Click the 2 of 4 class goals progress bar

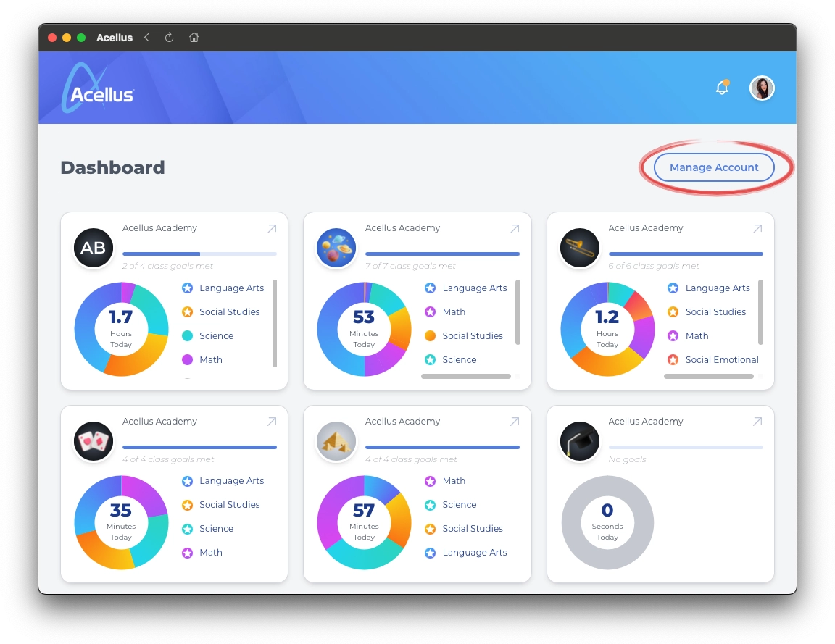point(200,254)
